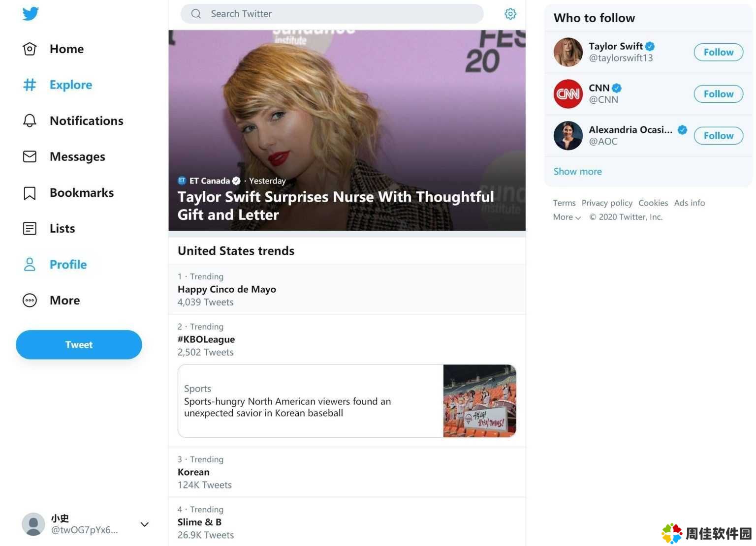Open the Korean baseball story thumbnail
756x546 pixels.
click(x=479, y=401)
